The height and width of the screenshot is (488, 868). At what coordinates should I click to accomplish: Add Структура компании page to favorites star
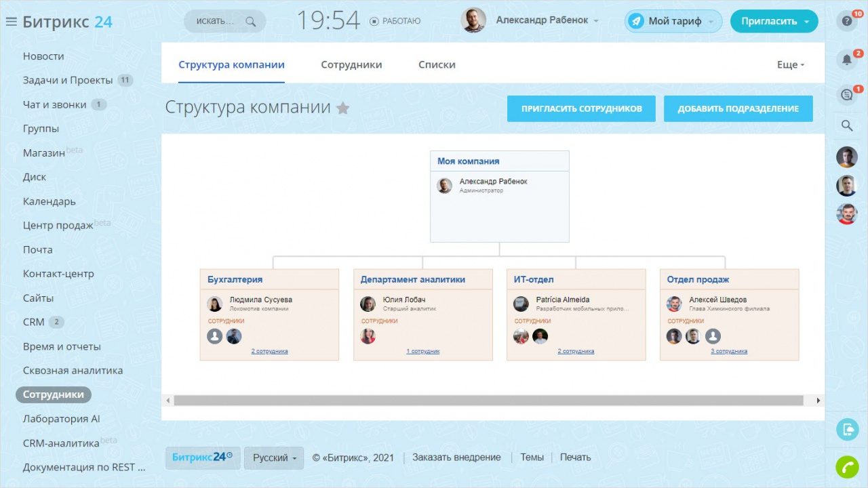pos(343,108)
